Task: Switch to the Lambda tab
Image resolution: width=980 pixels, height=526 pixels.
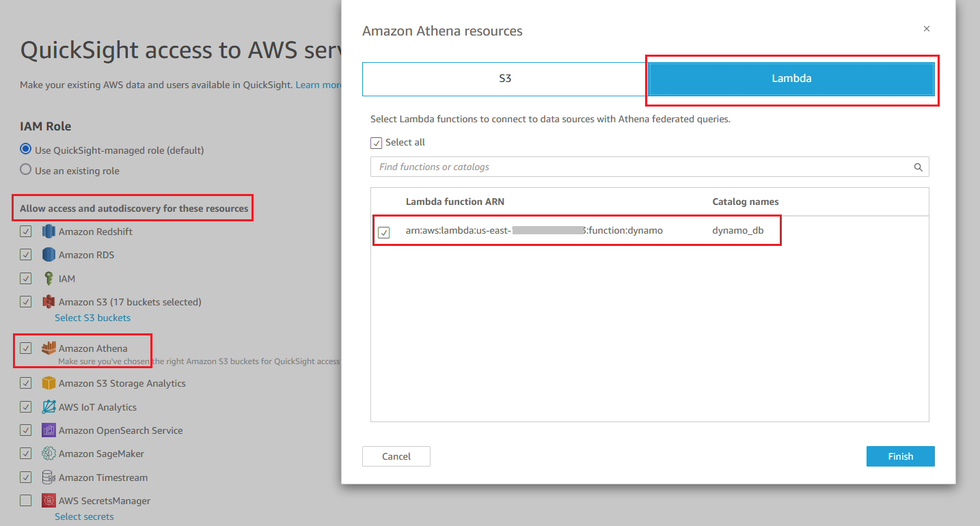Action: 791,79
